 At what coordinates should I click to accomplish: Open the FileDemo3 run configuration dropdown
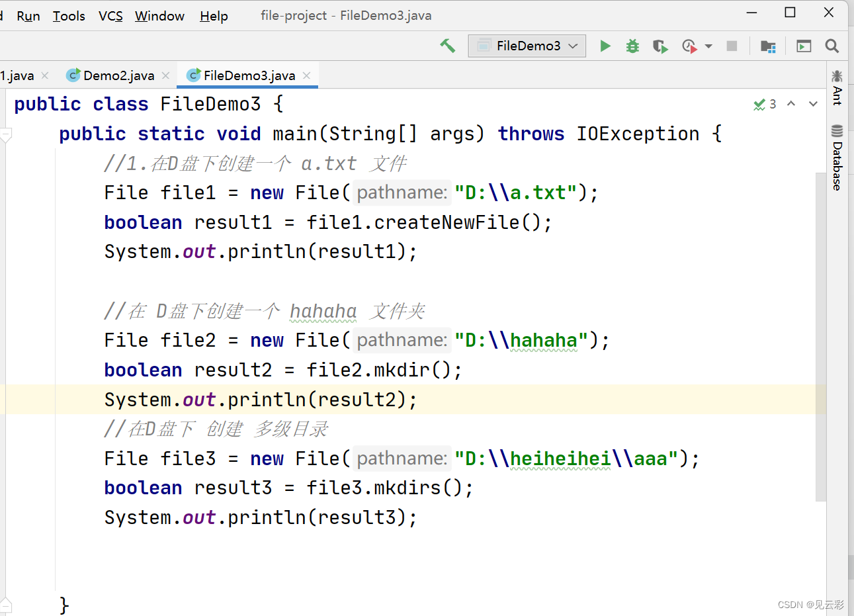coord(527,46)
